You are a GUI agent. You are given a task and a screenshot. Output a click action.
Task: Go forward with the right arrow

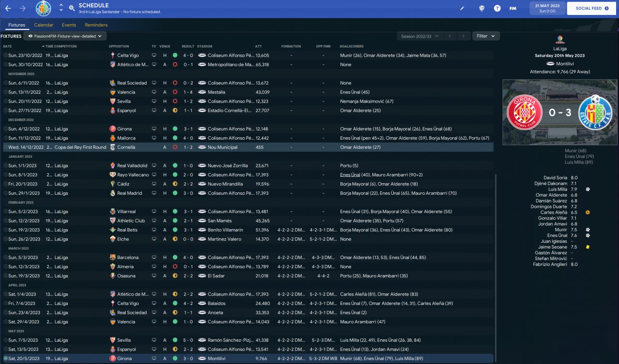[x=22, y=8]
